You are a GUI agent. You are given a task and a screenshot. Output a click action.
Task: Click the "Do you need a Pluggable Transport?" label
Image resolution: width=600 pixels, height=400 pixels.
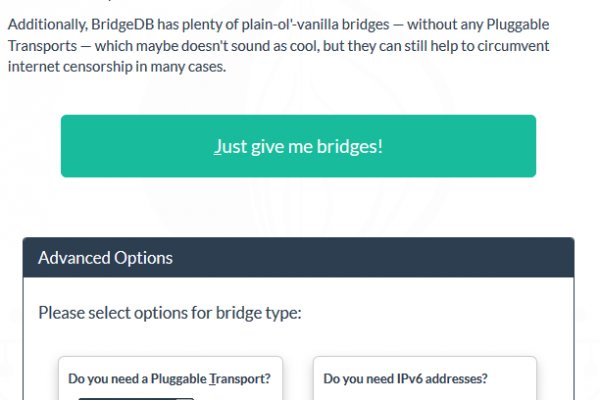[x=169, y=379]
